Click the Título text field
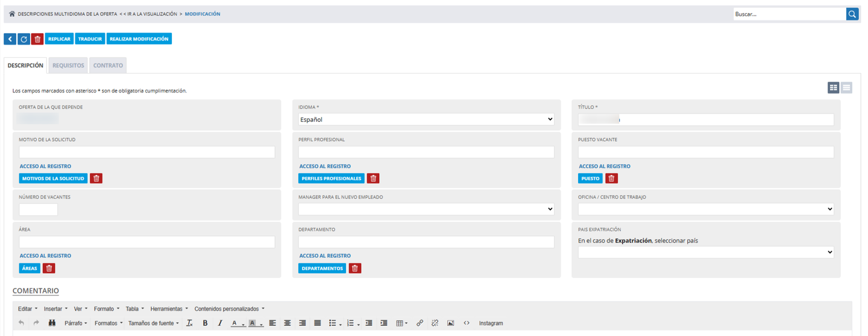Viewport: 868px width, 336px height. click(706, 119)
